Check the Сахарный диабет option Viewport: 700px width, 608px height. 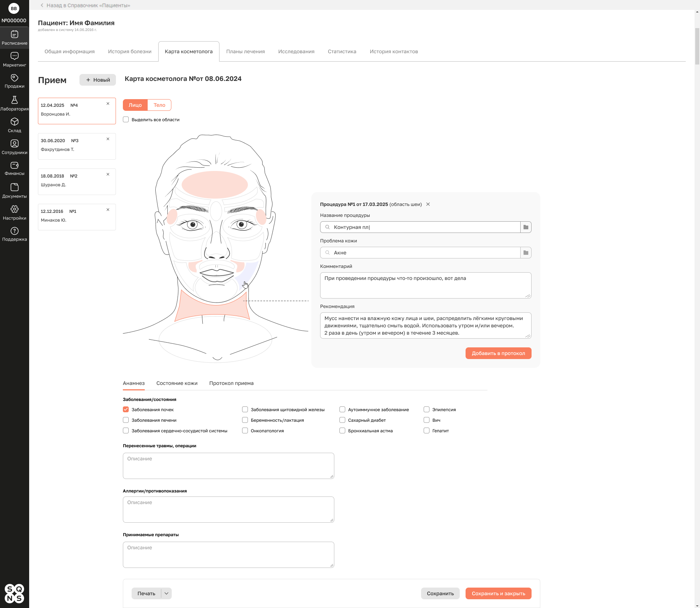point(342,420)
